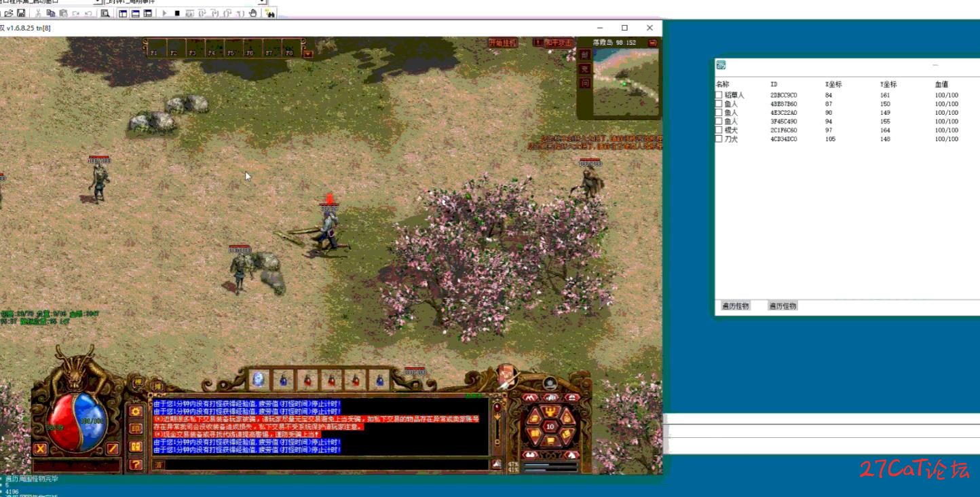The height and width of the screenshot is (497, 980).
Task: Select the first potion in quick belt
Action: point(259,380)
